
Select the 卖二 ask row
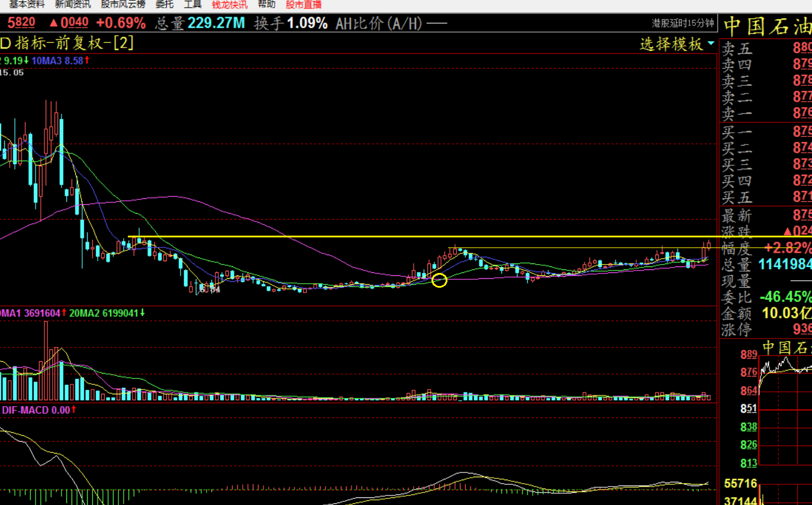tap(766, 96)
